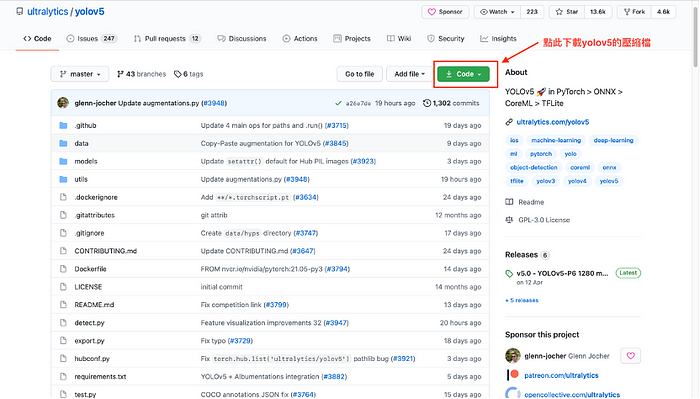This screenshot has width=700, height=399.
Task: Open the export.py file
Action: (89, 341)
